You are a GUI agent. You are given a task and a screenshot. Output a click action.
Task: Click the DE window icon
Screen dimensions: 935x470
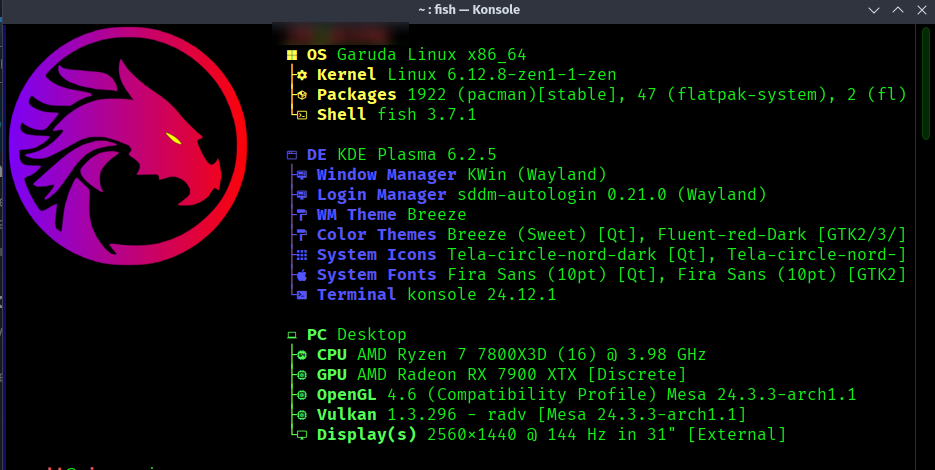coord(292,155)
